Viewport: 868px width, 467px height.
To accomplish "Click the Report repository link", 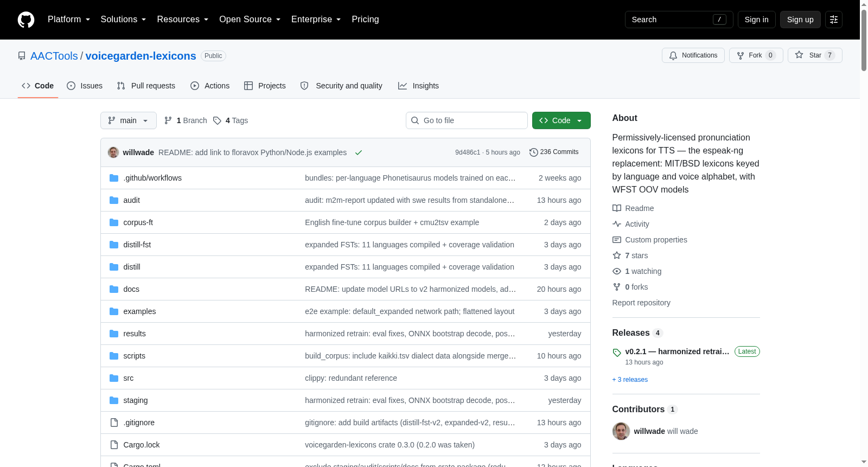I will pyautogui.click(x=641, y=303).
